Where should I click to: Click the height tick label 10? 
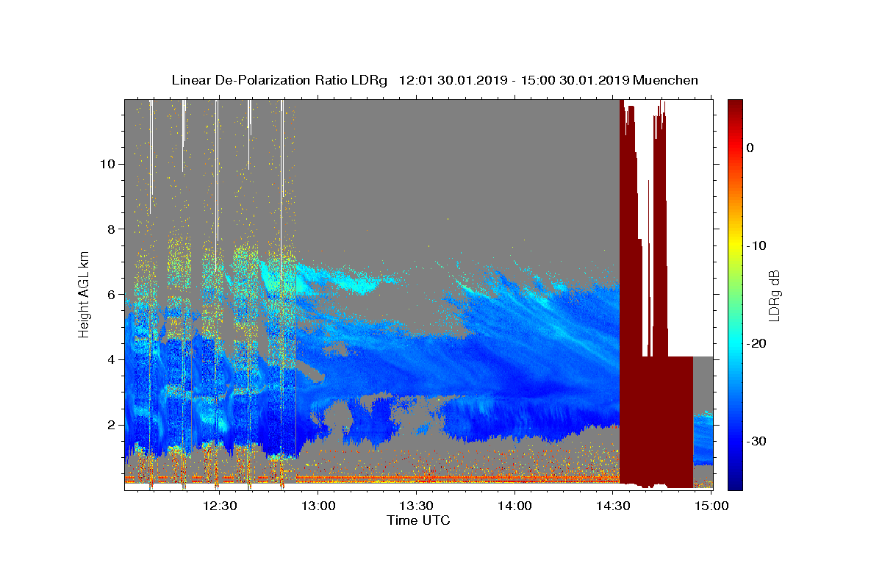pyautogui.click(x=107, y=164)
